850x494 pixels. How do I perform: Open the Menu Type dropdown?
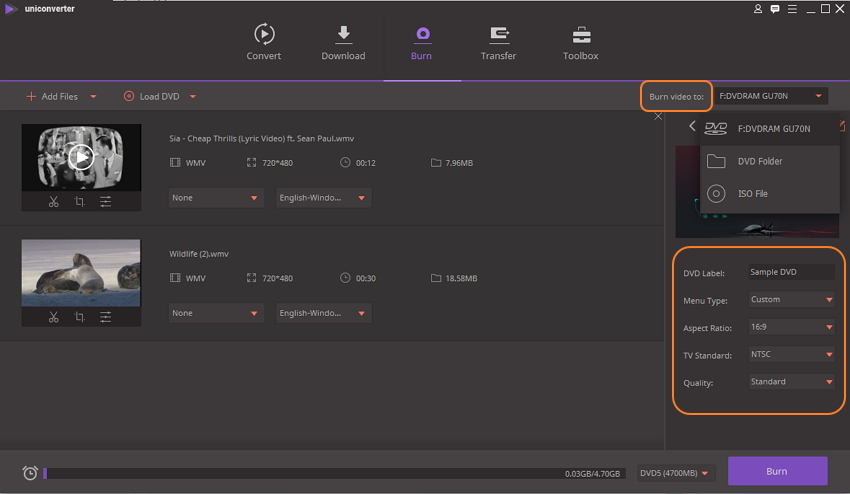[x=791, y=299]
